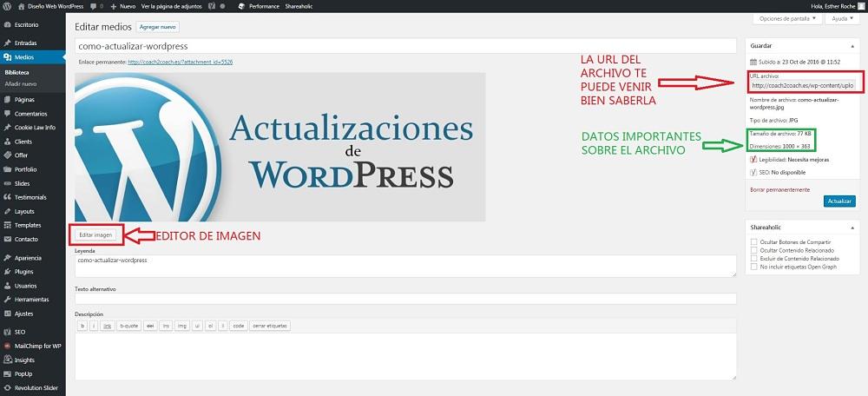Click the MailChimp for WP icon

click(7, 346)
